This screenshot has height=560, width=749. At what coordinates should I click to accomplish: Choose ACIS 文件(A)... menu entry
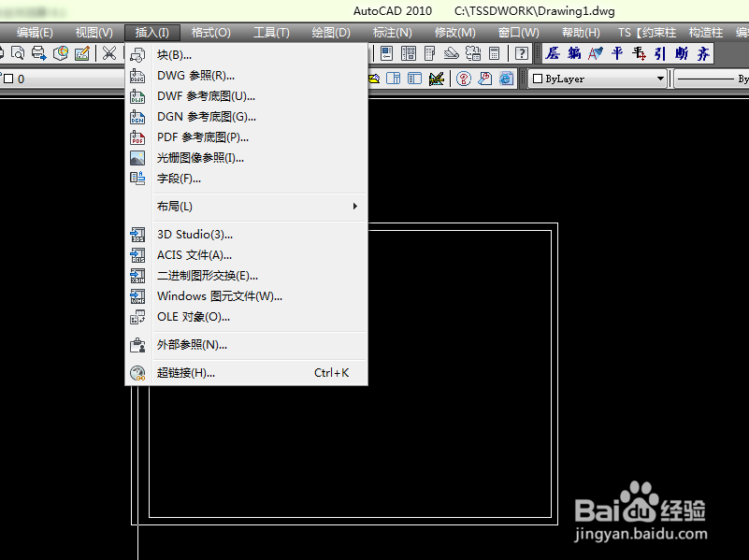point(247,255)
